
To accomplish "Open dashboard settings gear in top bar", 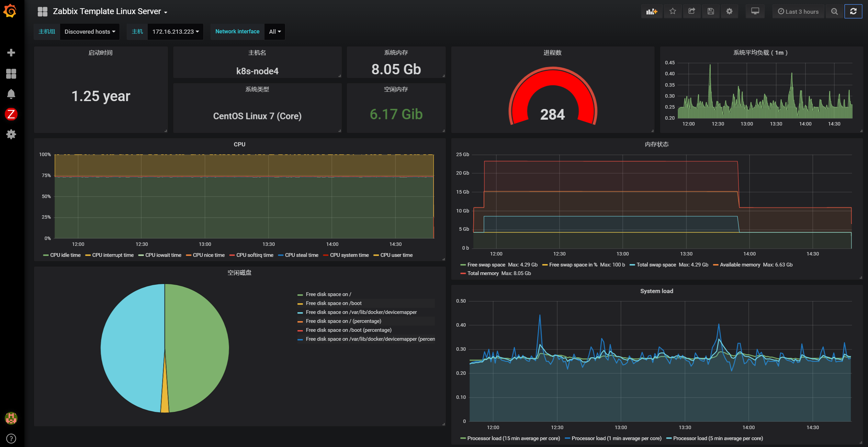I will [x=729, y=11].
